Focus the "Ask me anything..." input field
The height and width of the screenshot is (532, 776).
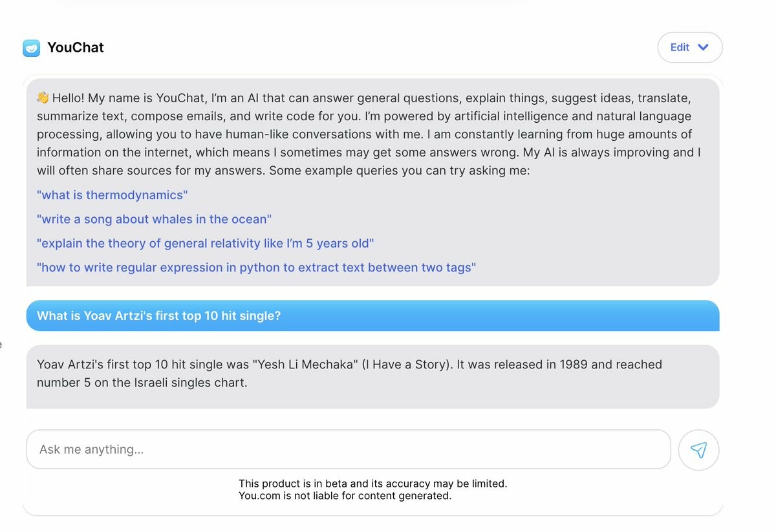pyautogui.click(x=348, y=449)
